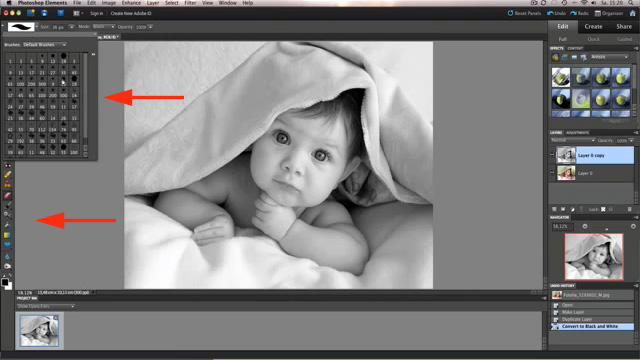The width and height of the screenshot is (640, 360).
Task: Click the Duplicate Layer history state
Action: [593, 319]
